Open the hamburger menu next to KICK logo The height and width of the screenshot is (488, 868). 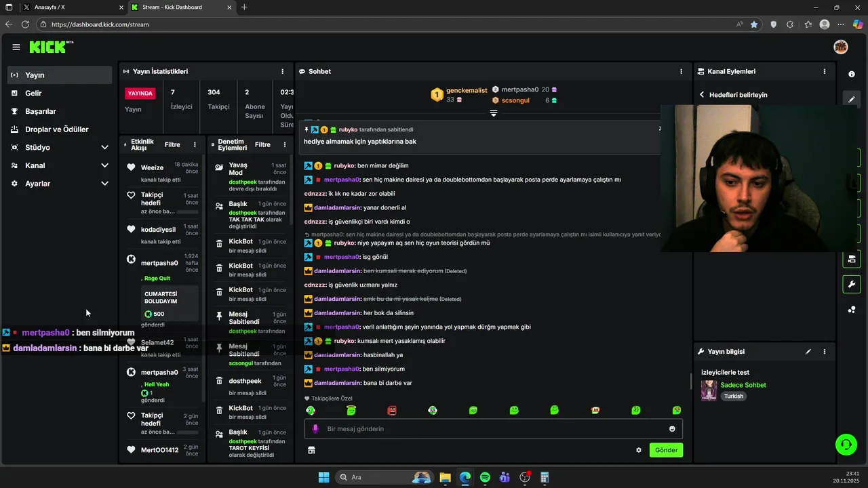click(16, 47)
